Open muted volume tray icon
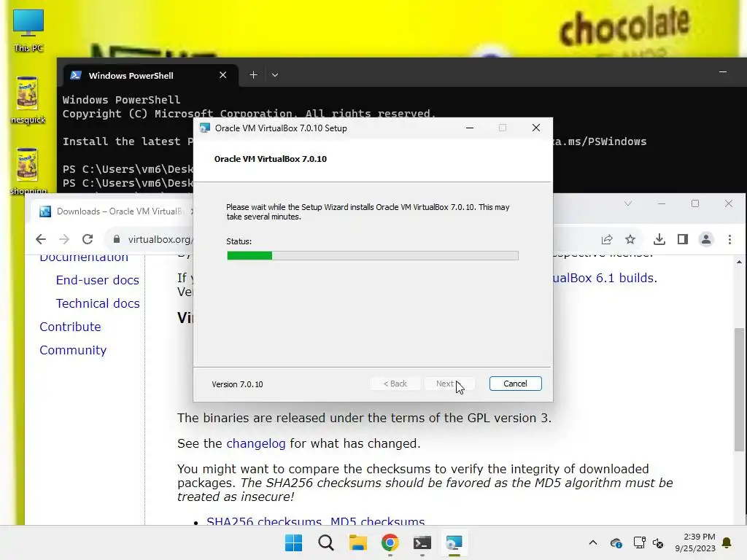This screenshot has height=560, width=747. point(658,542)
